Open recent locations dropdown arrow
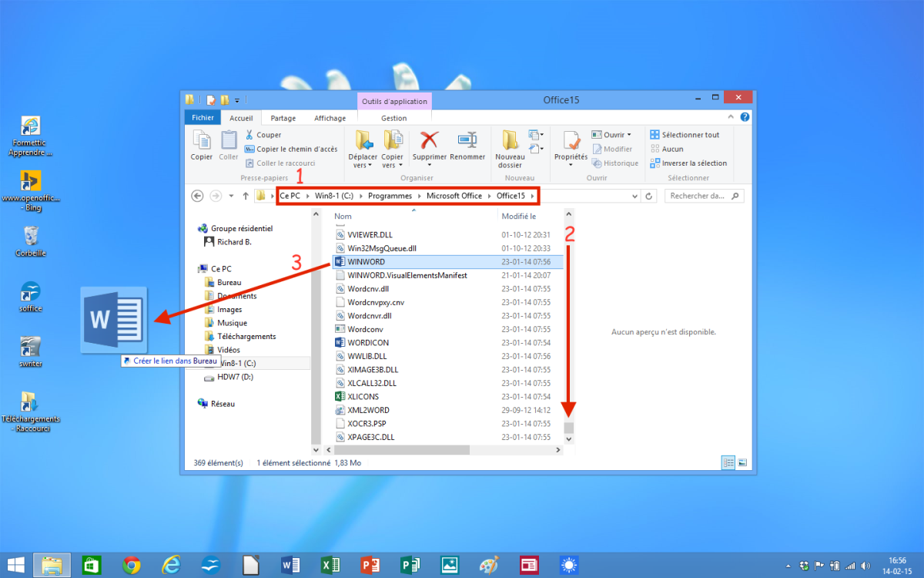 pos(231,196)
